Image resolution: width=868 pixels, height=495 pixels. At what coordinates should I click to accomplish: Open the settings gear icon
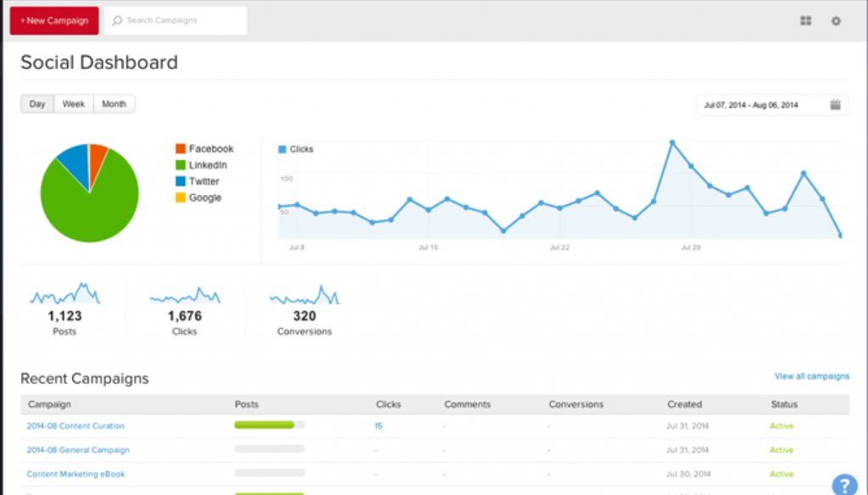pos(836,19)
